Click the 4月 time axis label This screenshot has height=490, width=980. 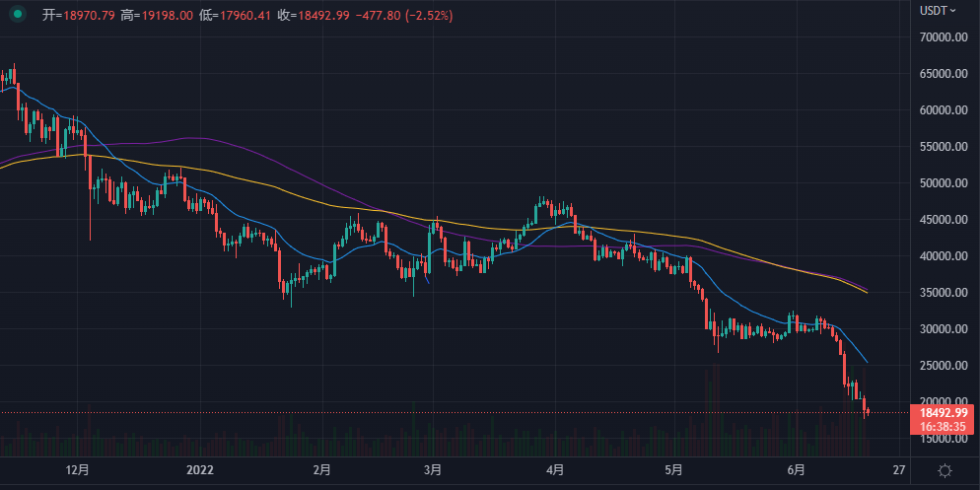(x=555, y=469)
